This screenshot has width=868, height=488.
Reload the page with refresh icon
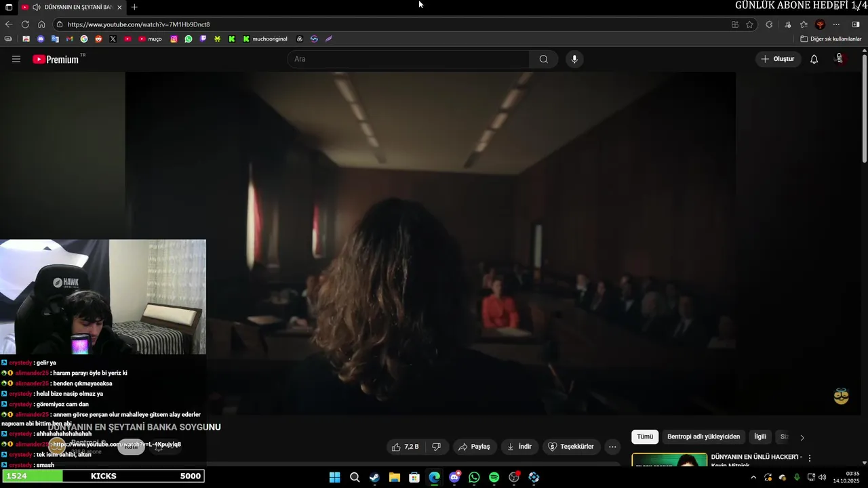pos(25,24)
